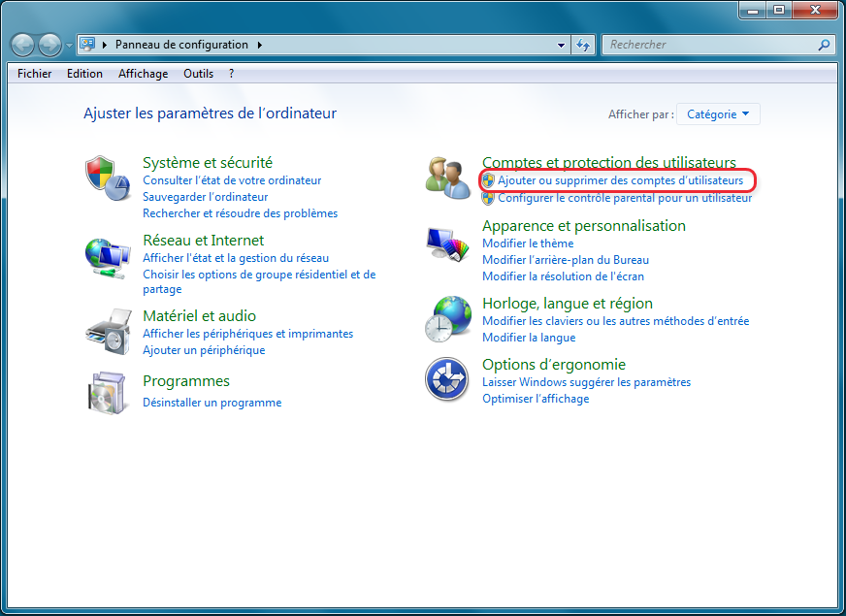Screen dimensions: 846x616
Task: Expand the arrow after Panneau de configuration
Action: (x=259, y=45)
